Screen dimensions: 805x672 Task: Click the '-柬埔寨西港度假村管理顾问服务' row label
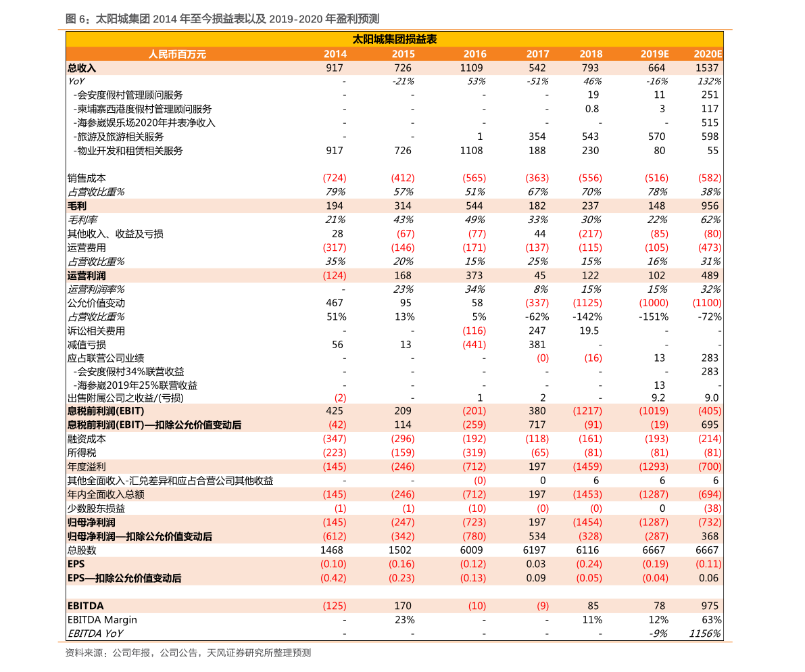(142, 109)
